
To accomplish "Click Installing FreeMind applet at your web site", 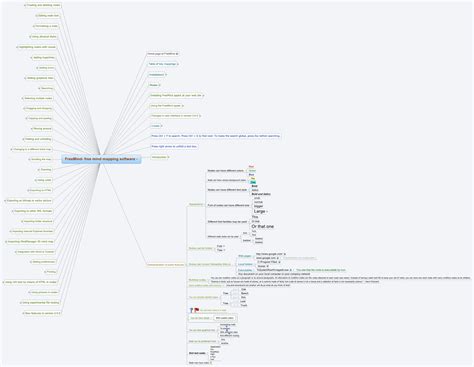I will (176, 95).
